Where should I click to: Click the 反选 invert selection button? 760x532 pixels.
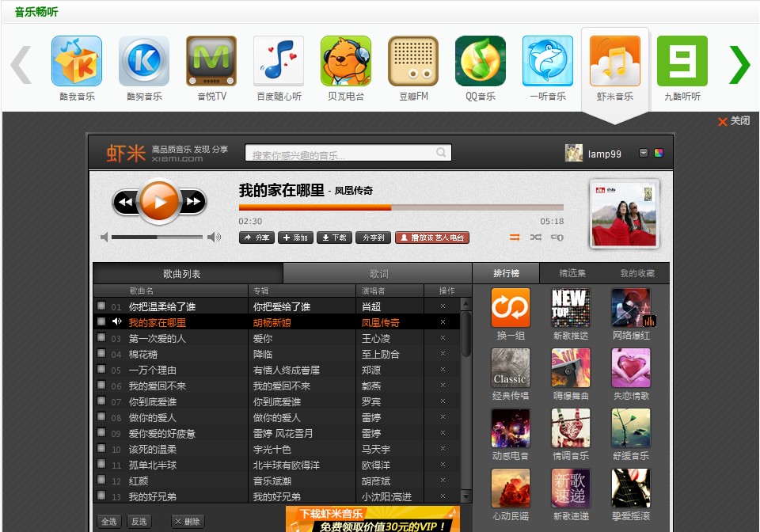pos(139,522)
